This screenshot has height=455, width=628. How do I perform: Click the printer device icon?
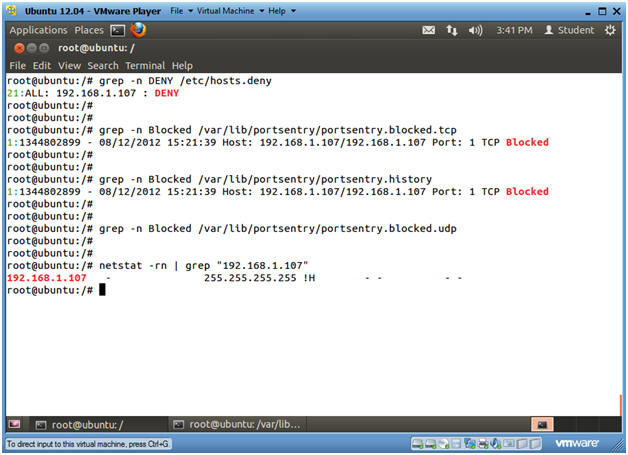coord(483,444)
